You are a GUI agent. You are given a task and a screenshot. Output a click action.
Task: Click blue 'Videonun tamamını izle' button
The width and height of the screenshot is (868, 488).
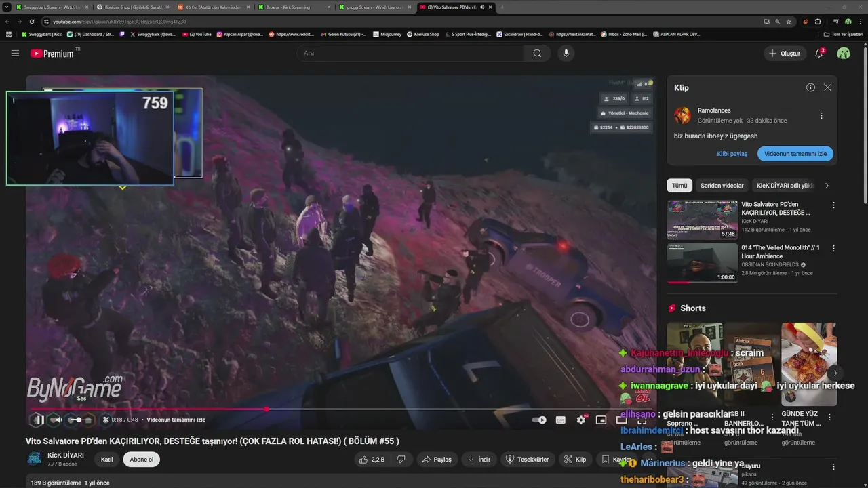pyautogui.click(x=795, y=154)
